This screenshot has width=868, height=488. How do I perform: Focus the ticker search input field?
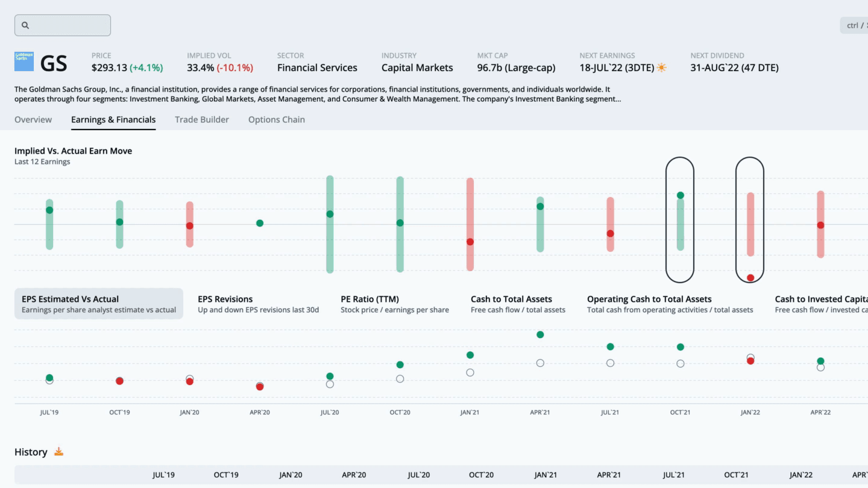pyautogui.click(x=63, y=25)
